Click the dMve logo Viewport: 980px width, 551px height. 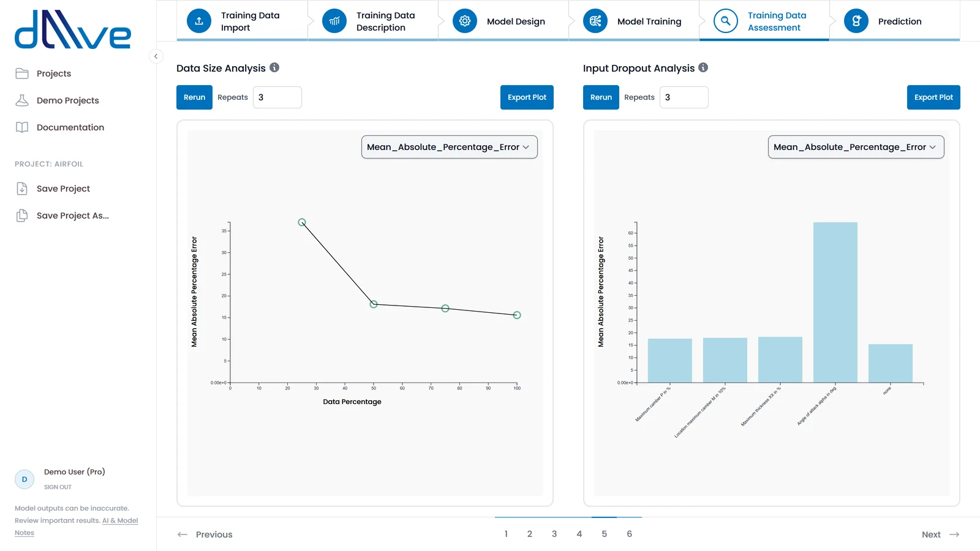[73, 29]
